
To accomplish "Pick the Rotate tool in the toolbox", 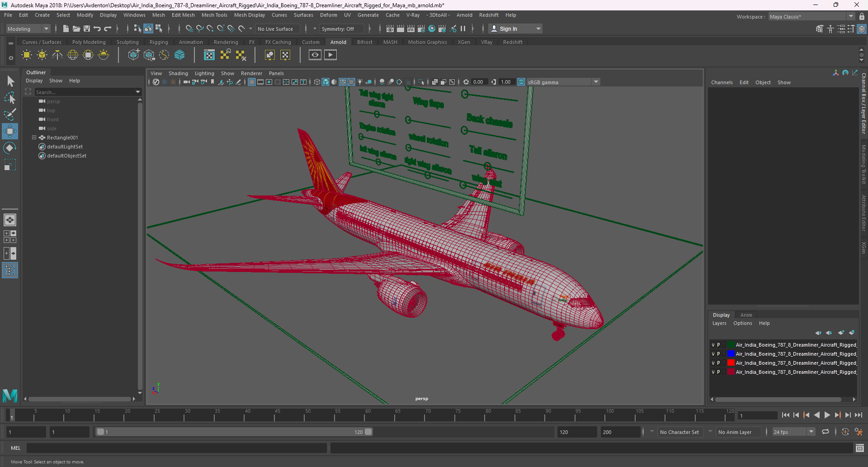I will coord(10,148).
